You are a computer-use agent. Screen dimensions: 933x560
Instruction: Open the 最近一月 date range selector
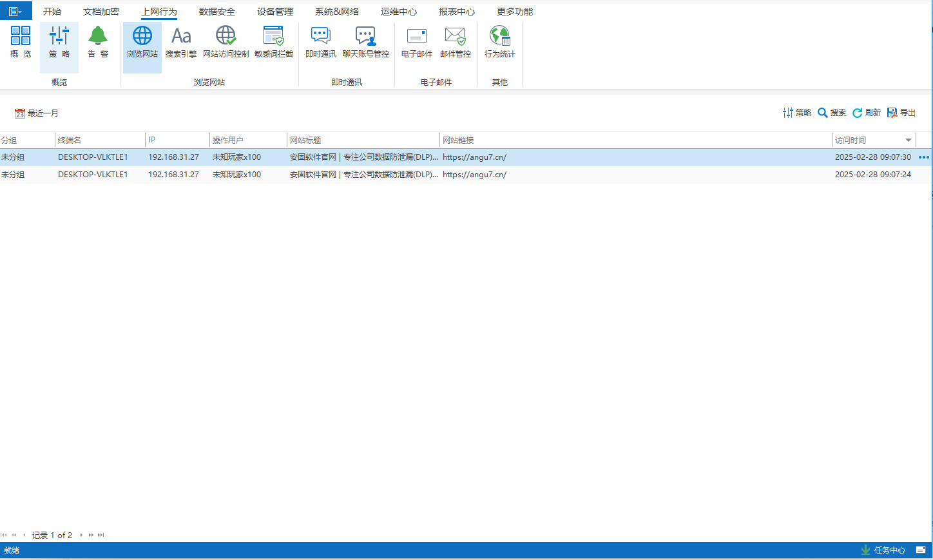tap(37, 113)
